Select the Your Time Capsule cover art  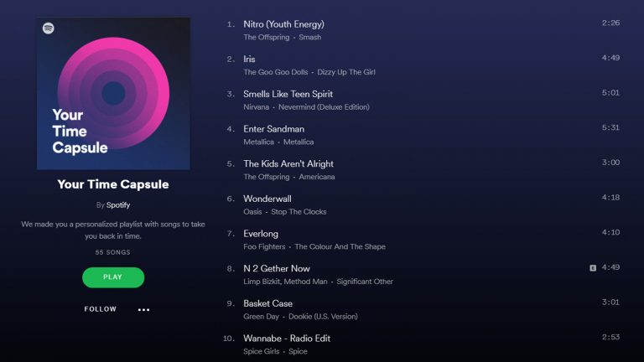click(113, 94)
